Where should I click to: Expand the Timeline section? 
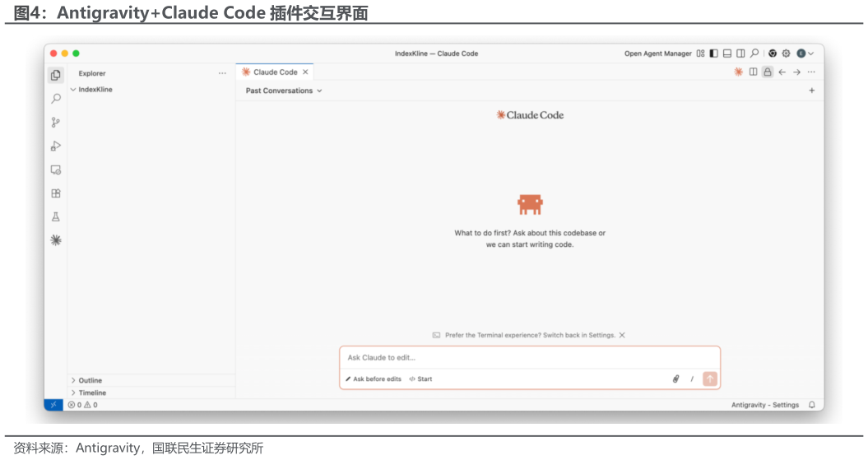pos(92,393)
